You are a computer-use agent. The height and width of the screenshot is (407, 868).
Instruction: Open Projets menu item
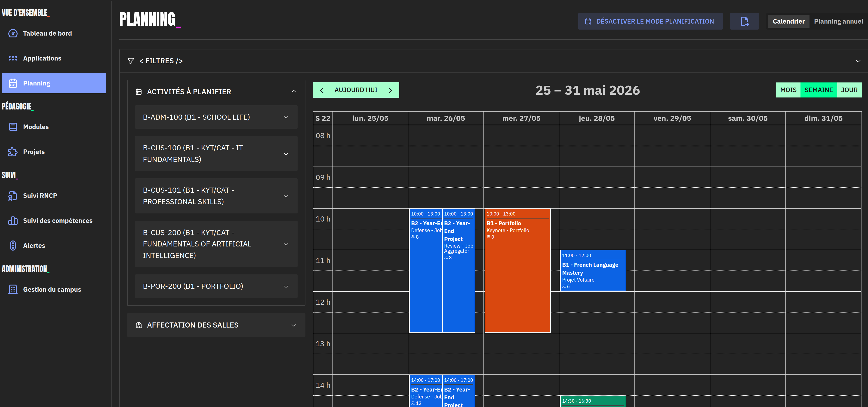point(54,152)
